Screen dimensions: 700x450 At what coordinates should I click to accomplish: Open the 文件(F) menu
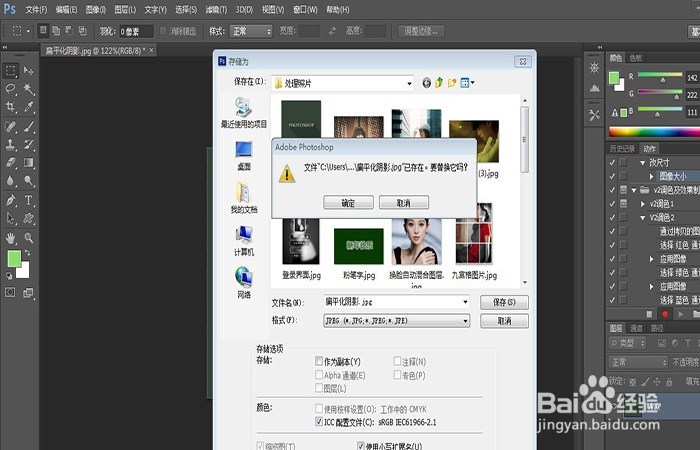[x=36, y=9]
